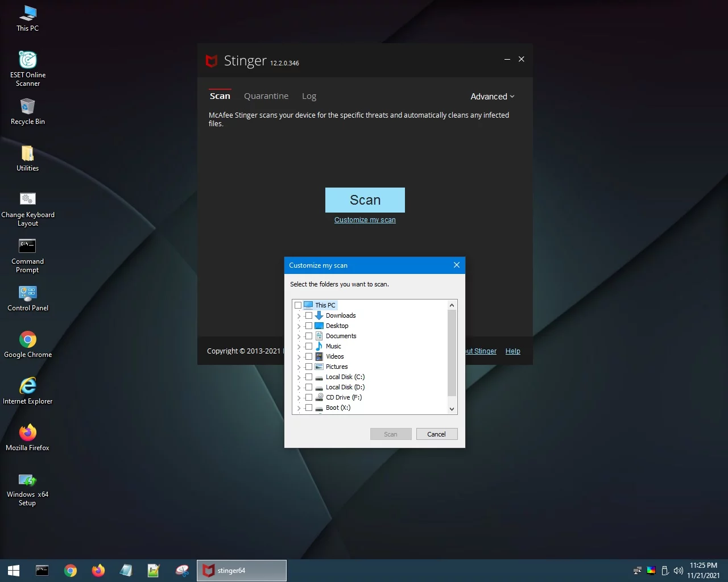Expand the Local Disk (C:) node
This screenshot has width=728, height=582.
pos(299,377)
